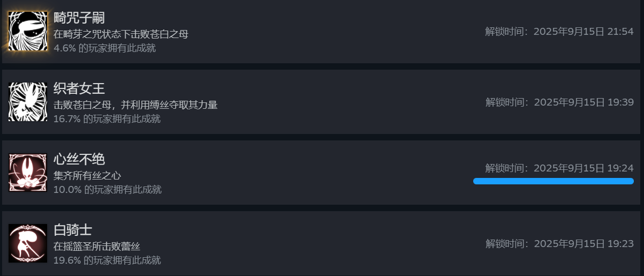This screenshot has width=644, height=276.
Task: Click description 击败苍白之母，并利用缚丝夺取其力量
Action: tap(135, 105)
